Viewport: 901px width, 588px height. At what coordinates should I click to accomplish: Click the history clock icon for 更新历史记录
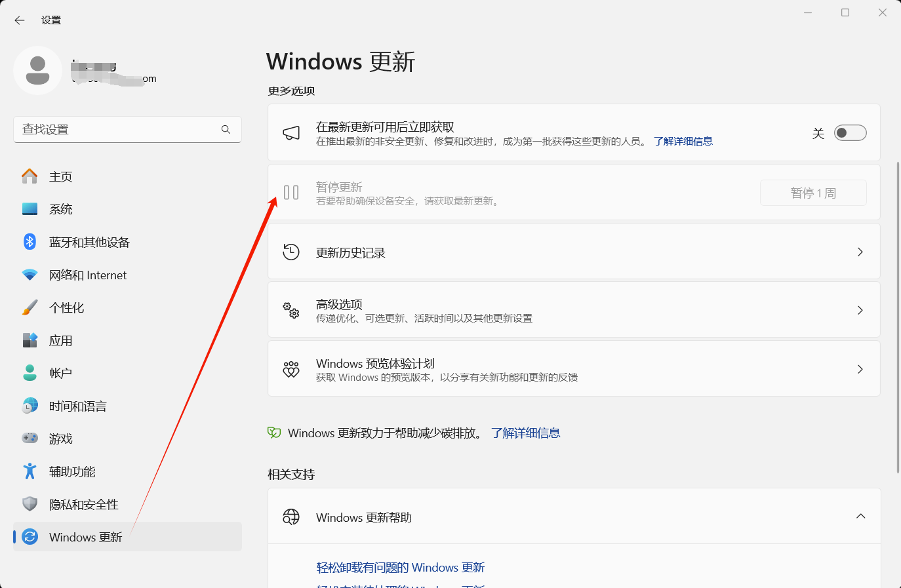(291, 252)
